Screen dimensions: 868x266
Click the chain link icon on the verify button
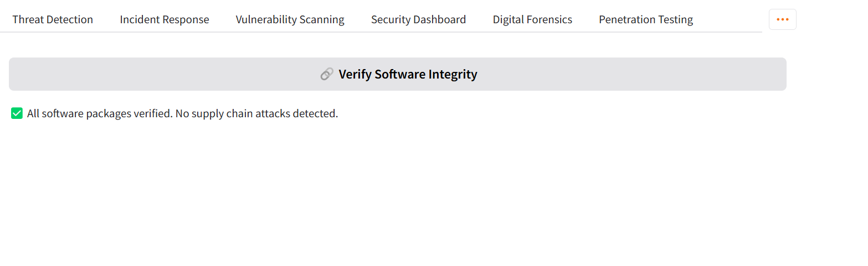point(327,74)
